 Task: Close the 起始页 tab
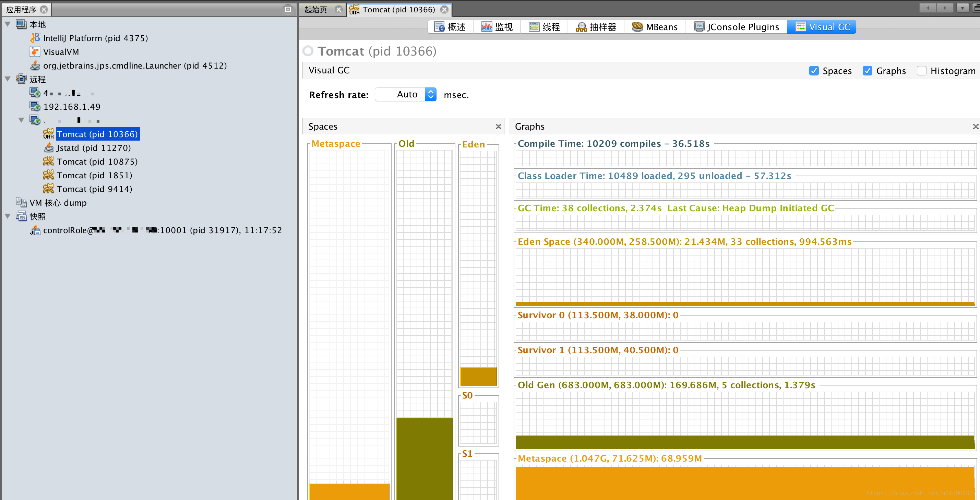pyautogui.click(x=338, y=10)
